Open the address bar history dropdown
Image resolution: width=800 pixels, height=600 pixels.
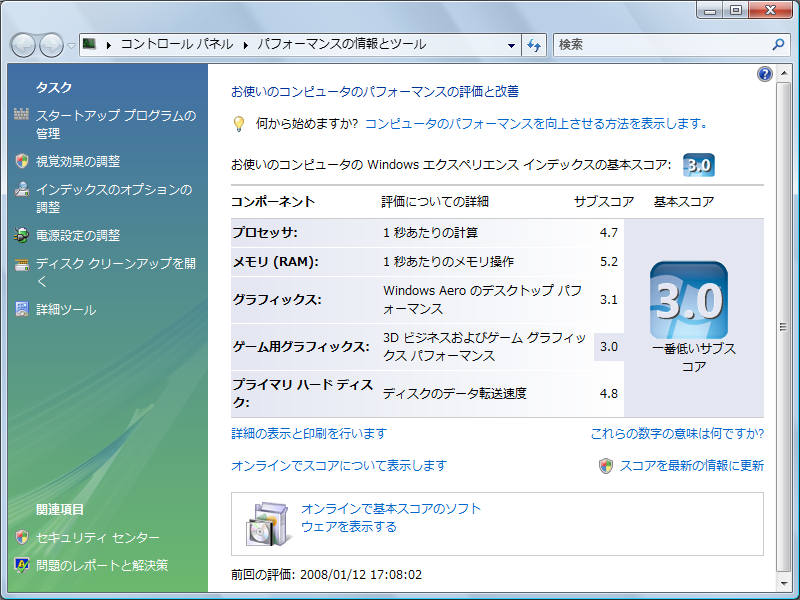tap(511, 45)
